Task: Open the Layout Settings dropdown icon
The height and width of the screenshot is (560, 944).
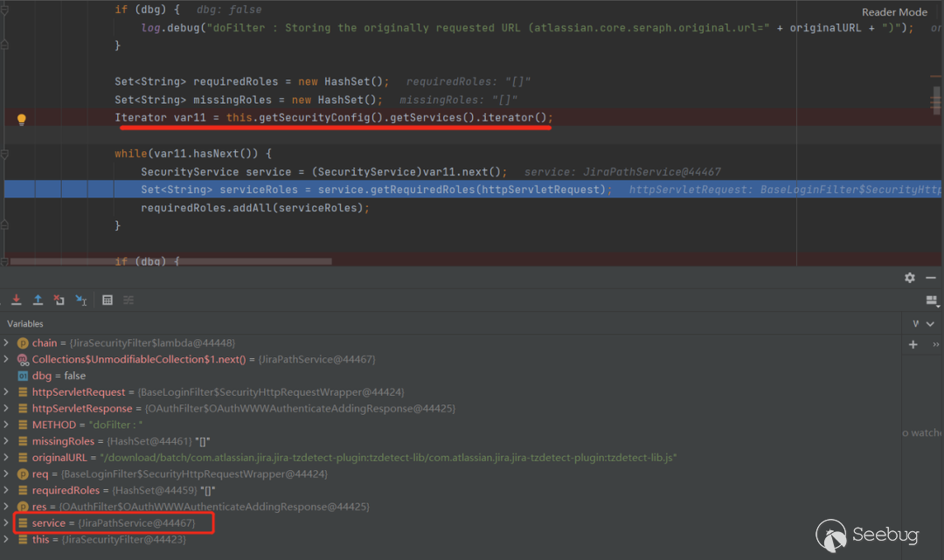Action: click(932, 301)
